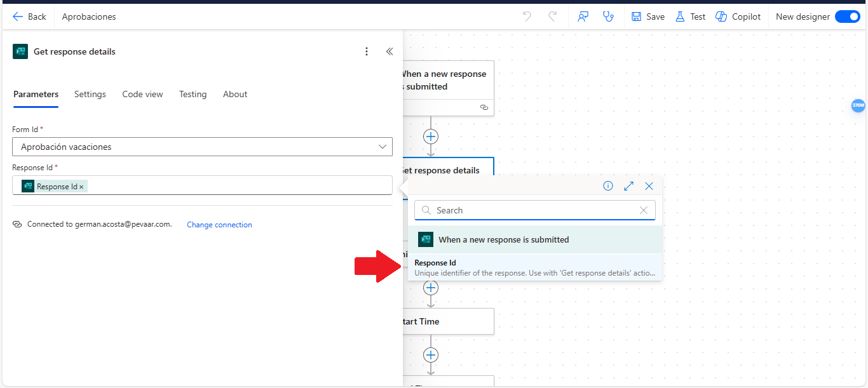Click the Redo arrow icon
This screenshot has width=868, height=388.
click(553, 17)
